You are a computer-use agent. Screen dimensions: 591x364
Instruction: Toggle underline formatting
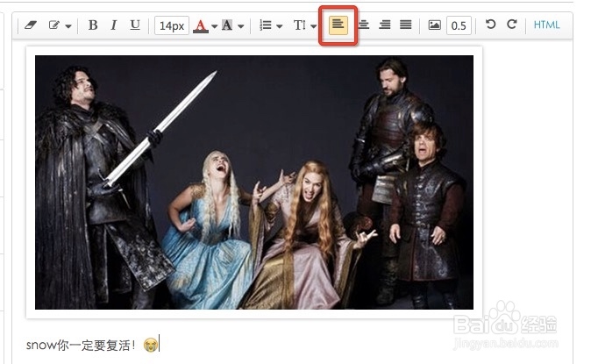[x=134, y=25]
